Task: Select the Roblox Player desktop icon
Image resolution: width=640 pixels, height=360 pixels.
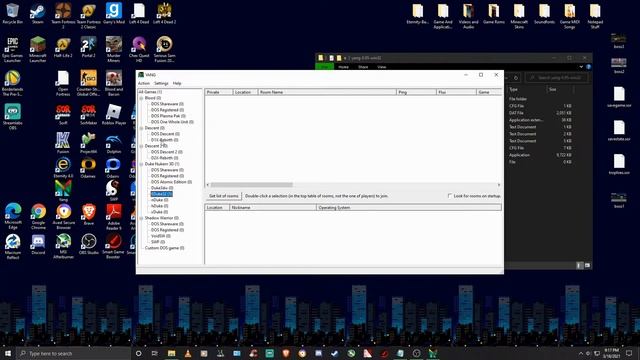Action: (114, 115)
